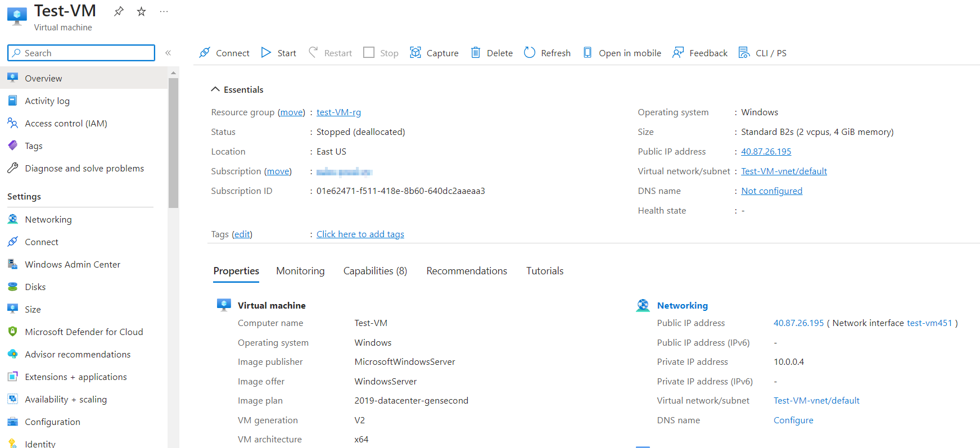
Task: Switch to Capabilities (8) tab
Action: click(x=375, y=271)
